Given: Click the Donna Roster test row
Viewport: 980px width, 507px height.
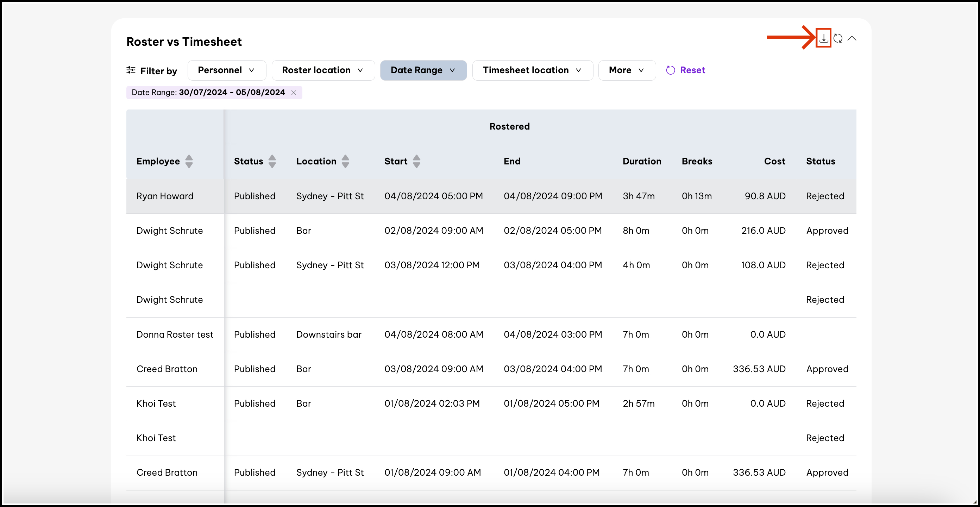Looking at the screenshot, I should 491,334.
